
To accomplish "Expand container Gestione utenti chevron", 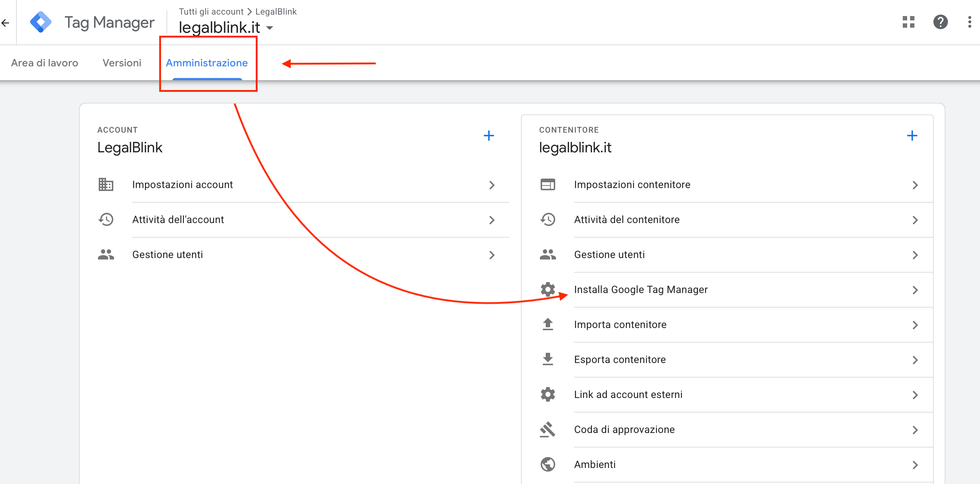I will (x=915, y=255).
